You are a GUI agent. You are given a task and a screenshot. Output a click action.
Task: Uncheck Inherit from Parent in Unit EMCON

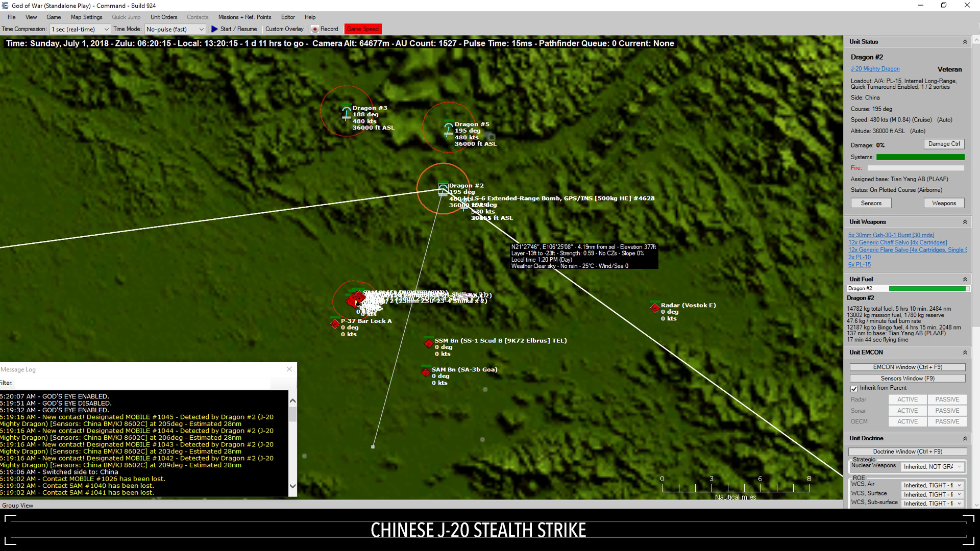[x=854, y=389]
